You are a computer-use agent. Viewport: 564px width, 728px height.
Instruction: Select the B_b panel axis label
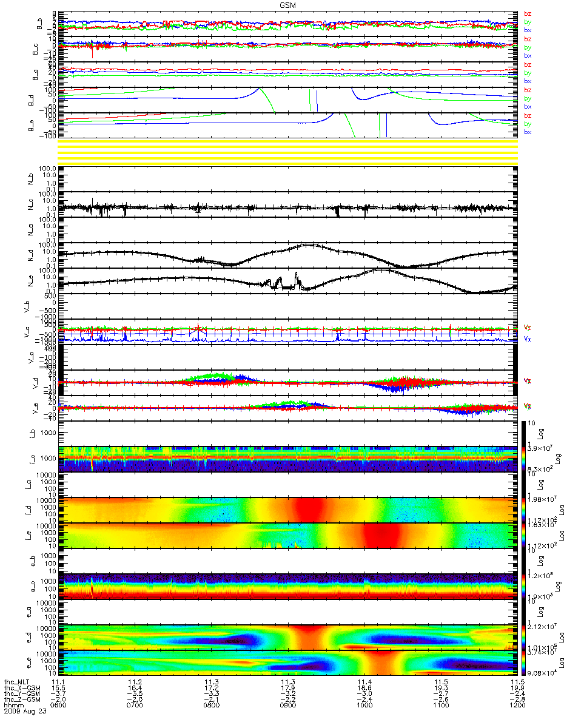tap(39, 23)
